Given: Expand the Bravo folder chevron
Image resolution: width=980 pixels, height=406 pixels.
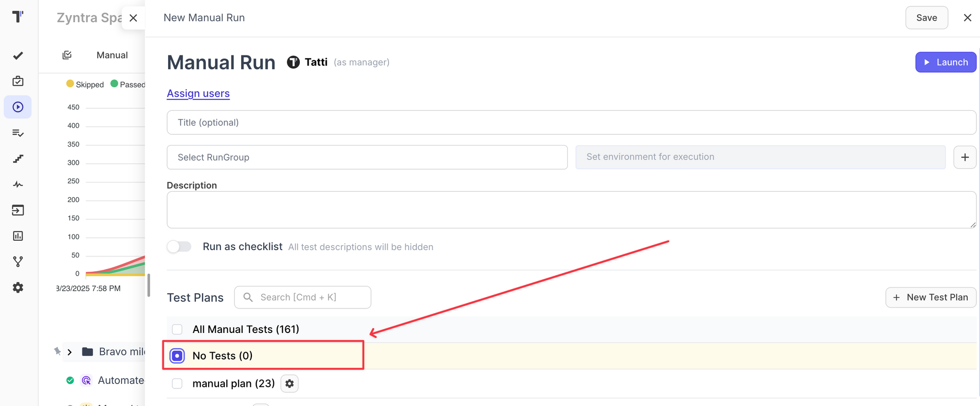Looking at the screenshot, I should (x=70, y=352).
